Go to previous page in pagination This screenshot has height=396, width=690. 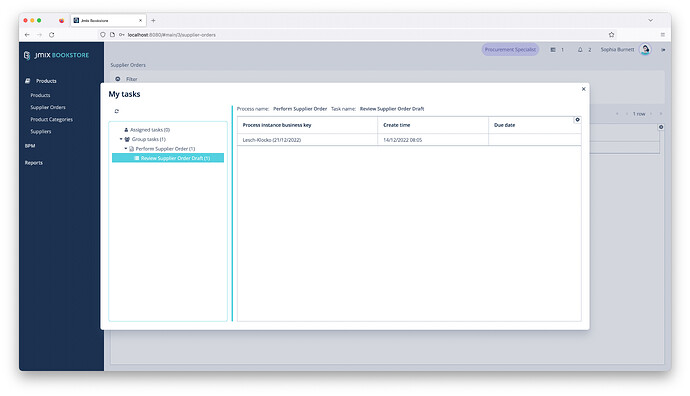(x=627, y=114)
